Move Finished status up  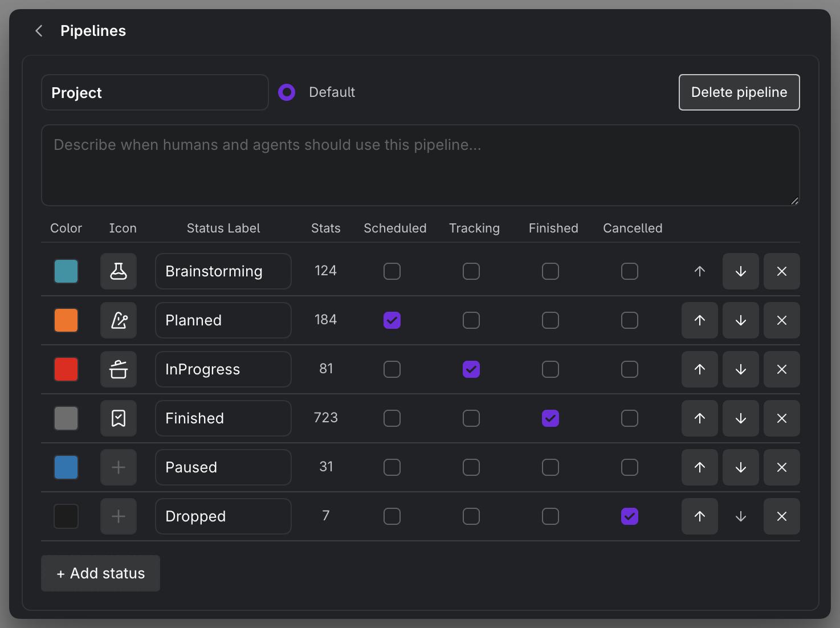point(700,418)
